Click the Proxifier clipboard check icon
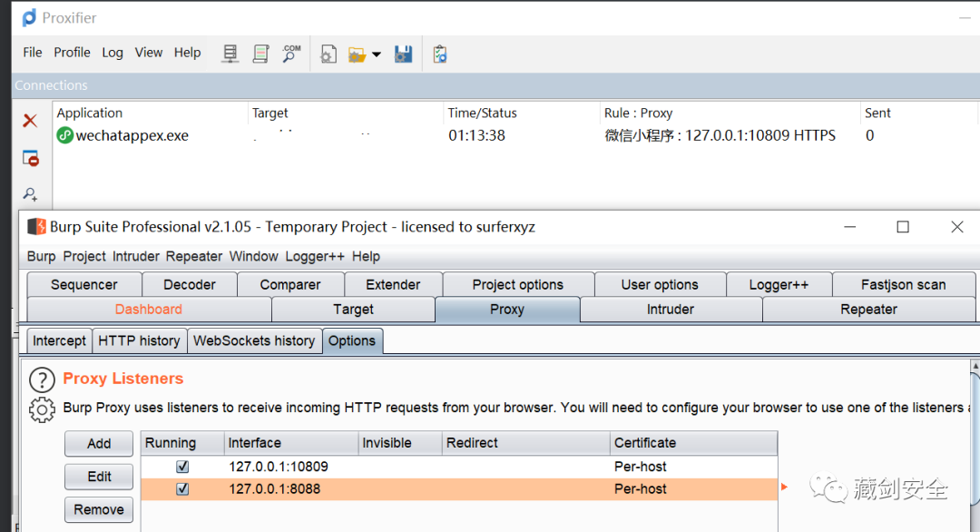 (x=440, y=54)
